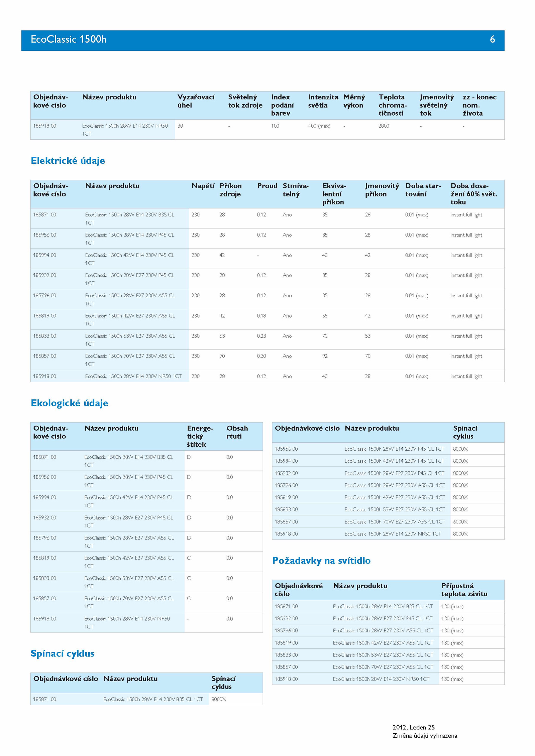Select the 'Ekologické údaje' section heading
This screenshot has height=756, width=535.
click(x=70, y=403)
